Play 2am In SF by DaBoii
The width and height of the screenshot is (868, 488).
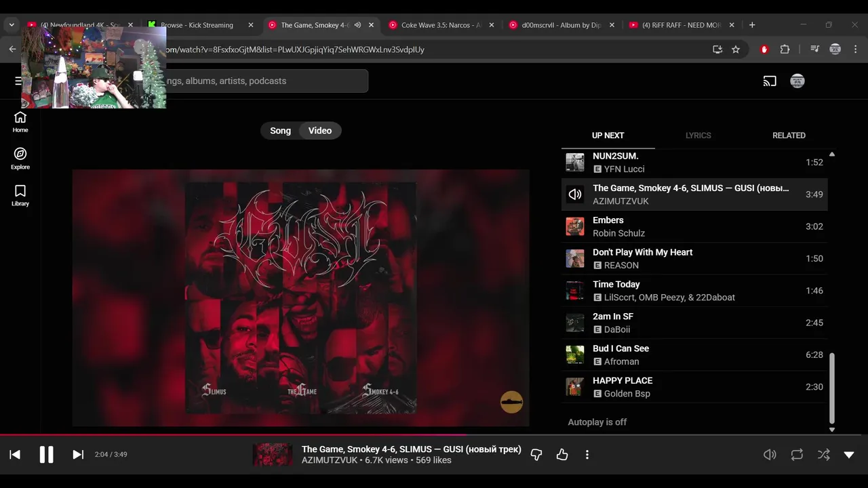694,323
